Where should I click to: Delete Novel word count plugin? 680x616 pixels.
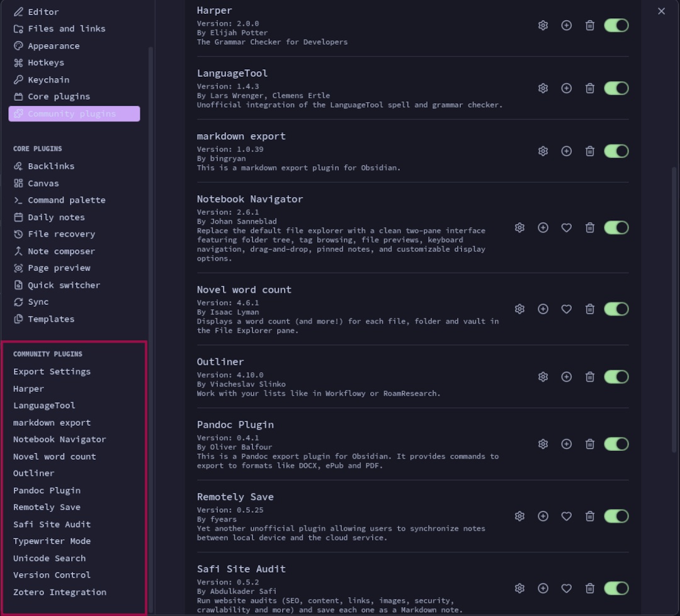(590, 309)
